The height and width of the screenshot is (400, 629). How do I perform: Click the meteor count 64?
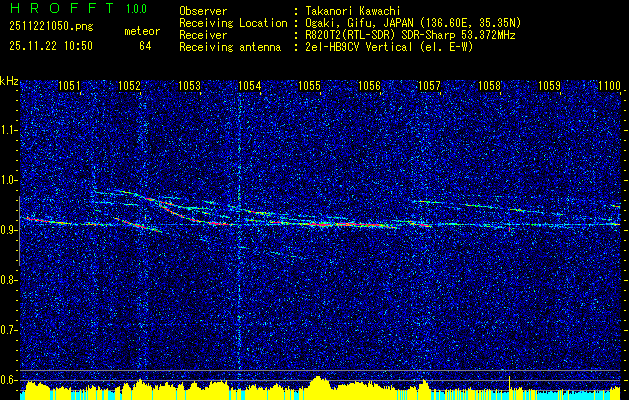[x=145, y=46]
